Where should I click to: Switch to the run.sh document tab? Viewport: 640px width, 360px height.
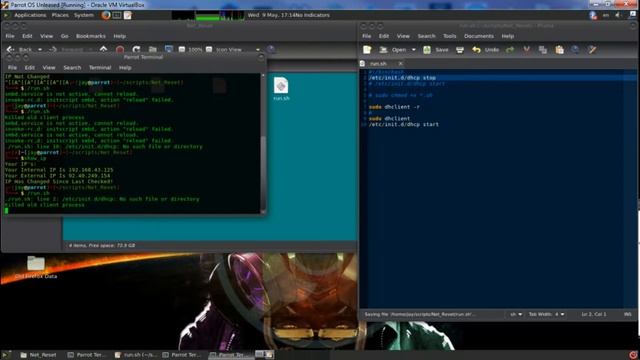coord(378,64)
